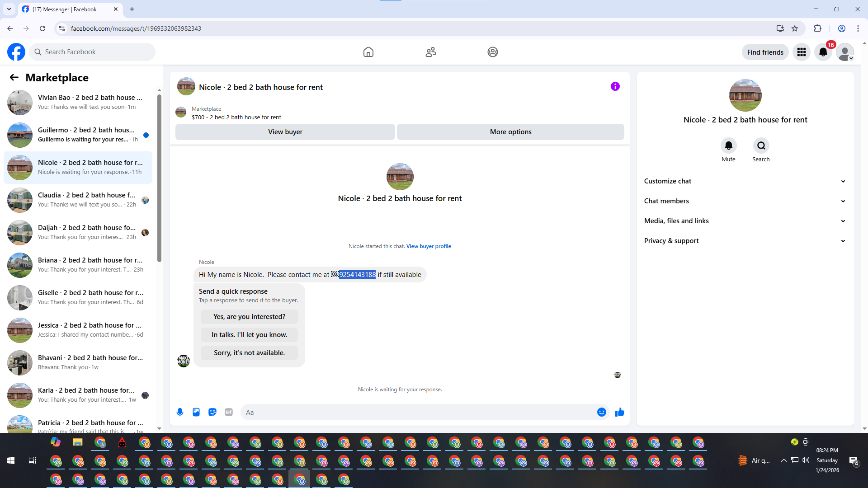Click the View buyer button
The height and width of the screenshot is (488, 868).
pos(285,132)
